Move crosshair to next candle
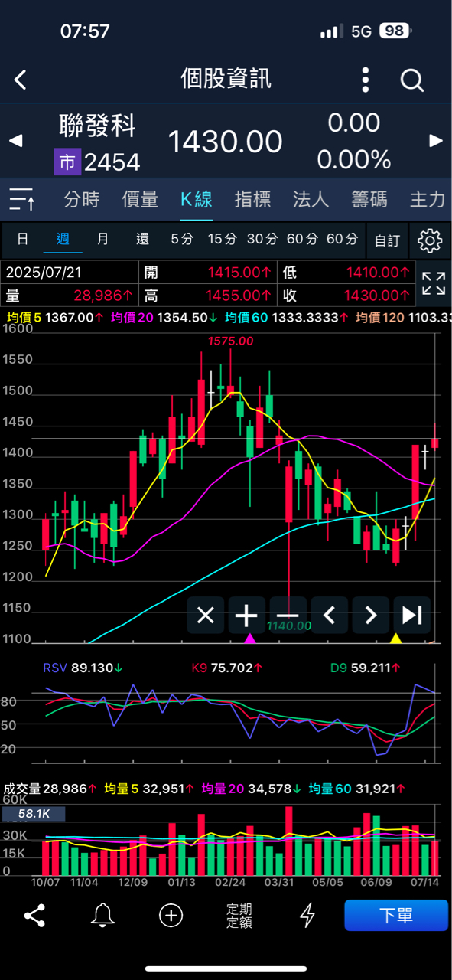 point(370,616)
